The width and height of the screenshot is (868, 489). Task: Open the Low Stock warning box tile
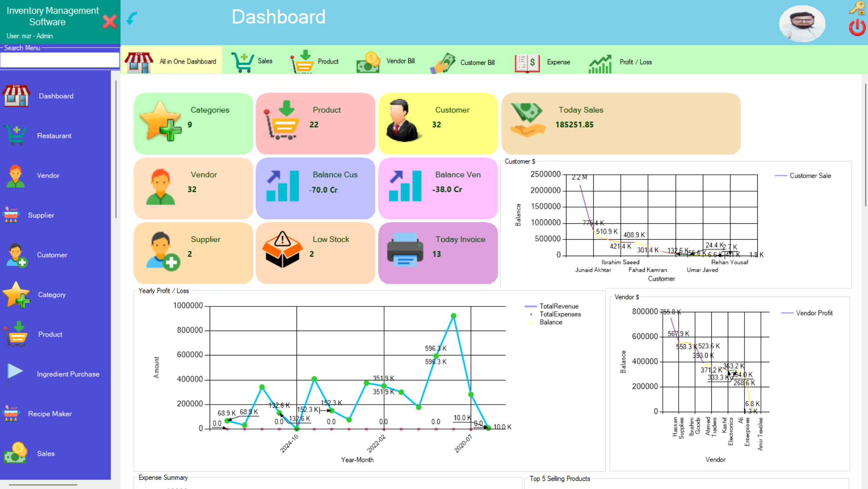pos(282,250)
